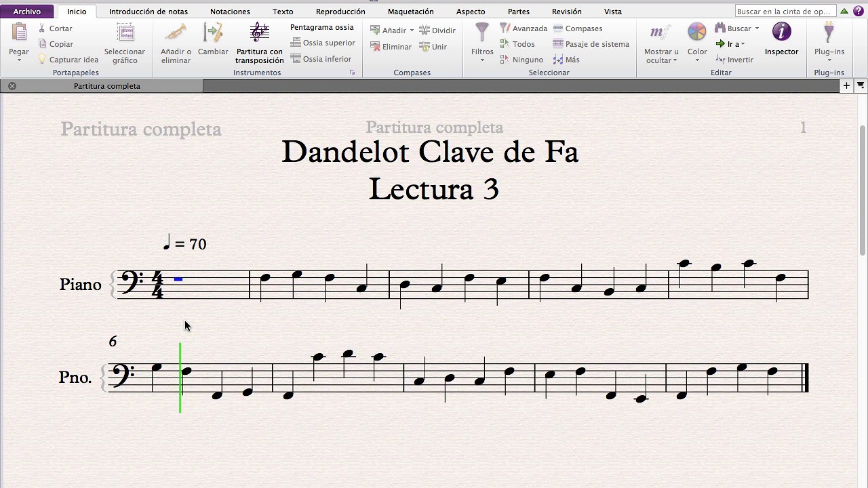
Task: Switch to the Notaciones tab
Action: [x=230, y=12]
